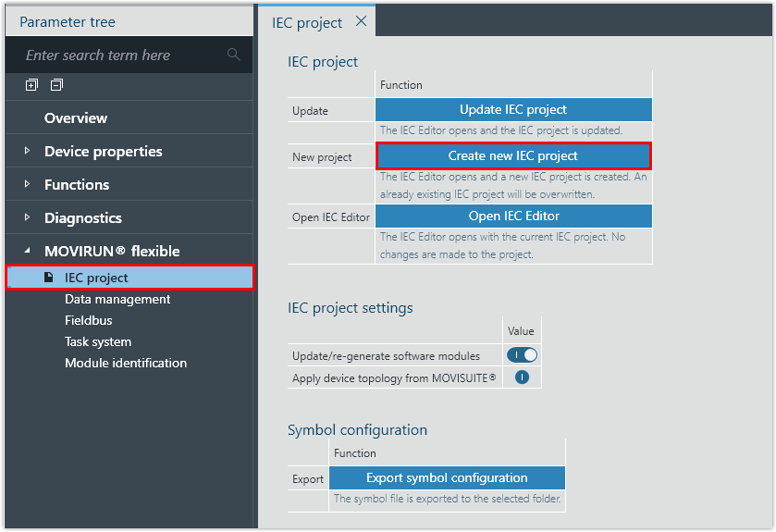Collapse the MOVIRUN flexible node

point(28,251)
